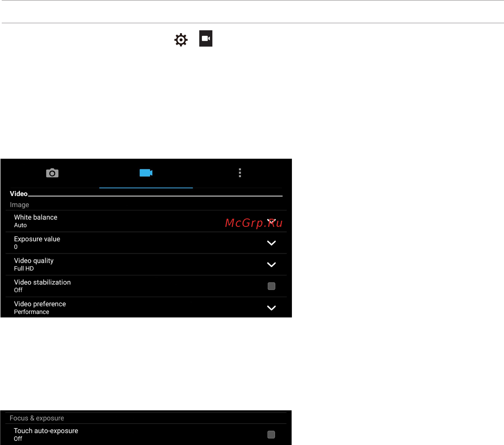This screenshot has height=445, width=504.
Task: Click the 'Video stabilization' setting label
Action: point(42,282)
